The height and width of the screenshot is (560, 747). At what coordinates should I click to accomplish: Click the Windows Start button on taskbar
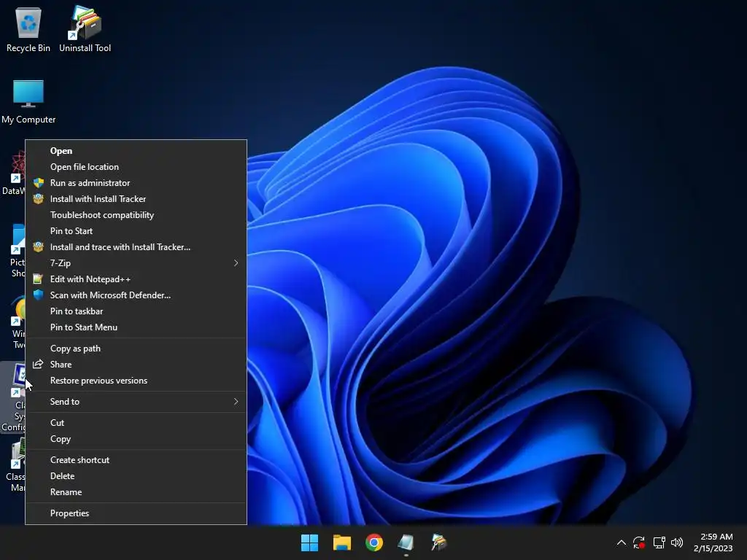tap(309, 542)
